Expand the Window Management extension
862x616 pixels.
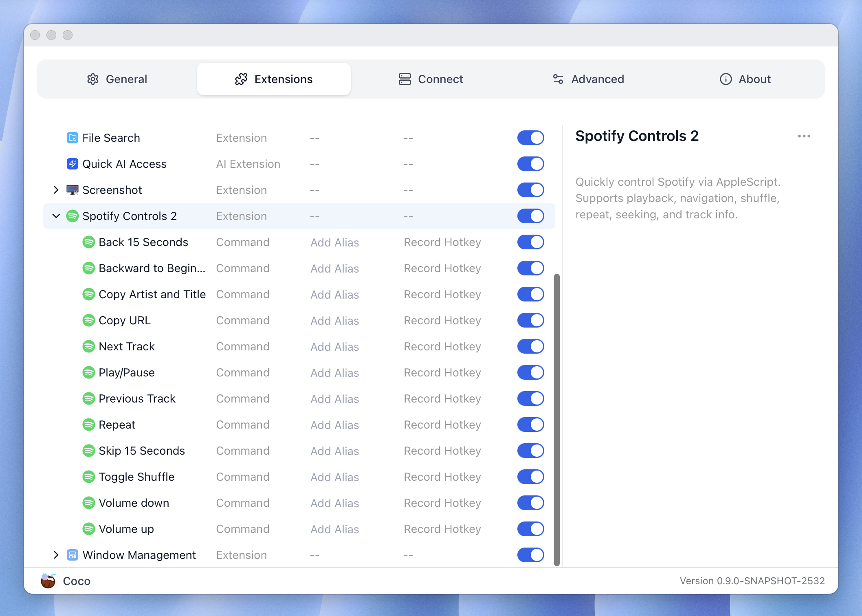pos(56,555)
